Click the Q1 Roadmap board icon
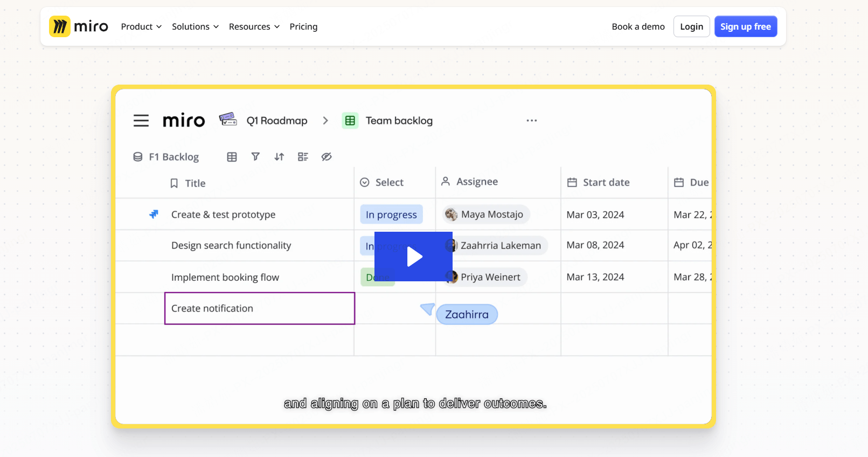This screenshot has width=868, height=457. [228, 119]
